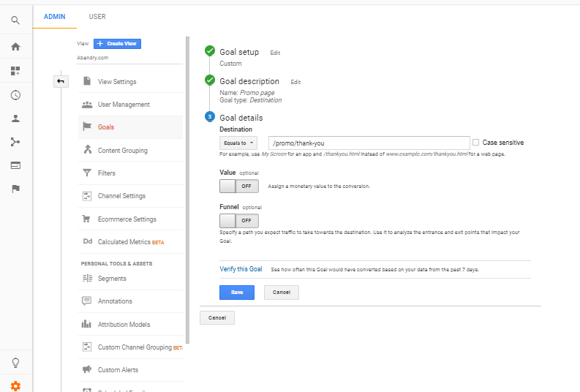Viewport: 580px width, 392px height.
Task: Click the Goal description green checkmark
Action: (x=210, y=80)
